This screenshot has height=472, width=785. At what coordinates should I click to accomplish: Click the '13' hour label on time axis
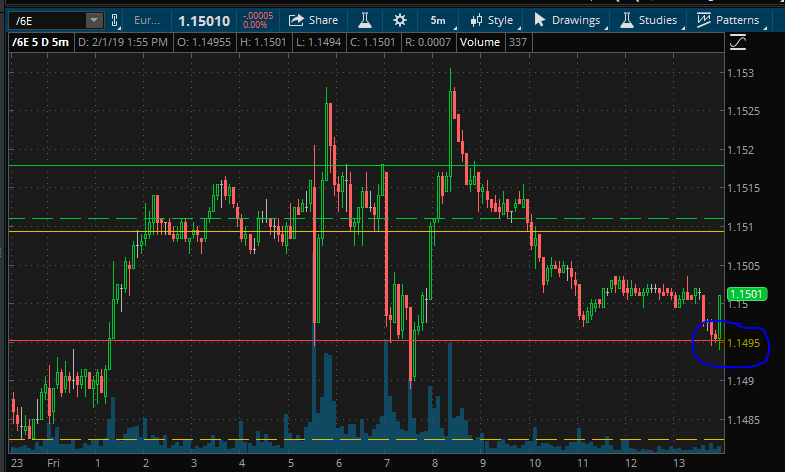pos(679,463)
